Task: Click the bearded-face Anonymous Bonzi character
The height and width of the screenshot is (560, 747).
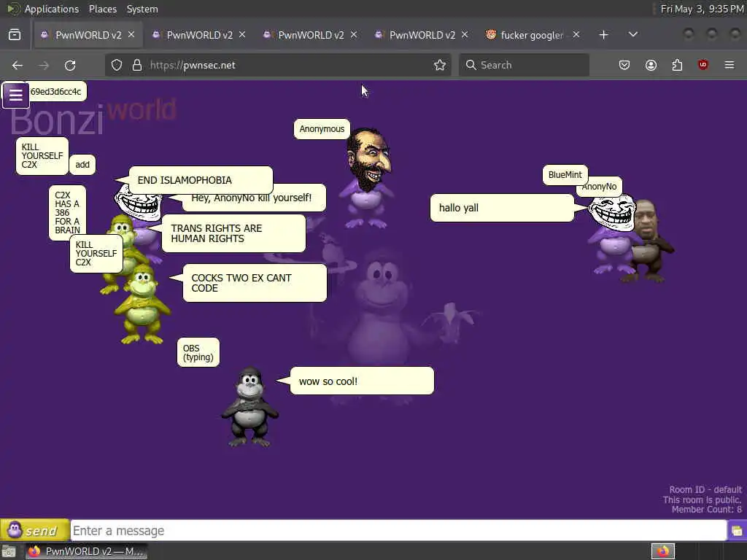Action: pos(367,178)
